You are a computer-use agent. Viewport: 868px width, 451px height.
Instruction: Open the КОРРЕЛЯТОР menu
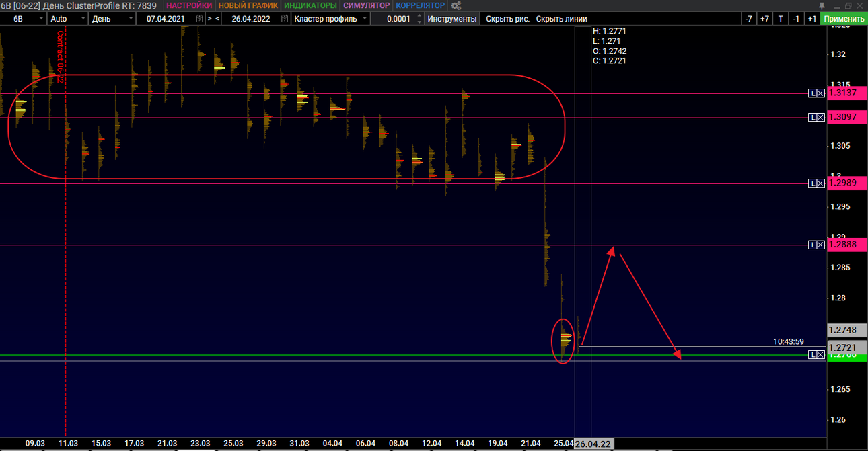point(420,5)
